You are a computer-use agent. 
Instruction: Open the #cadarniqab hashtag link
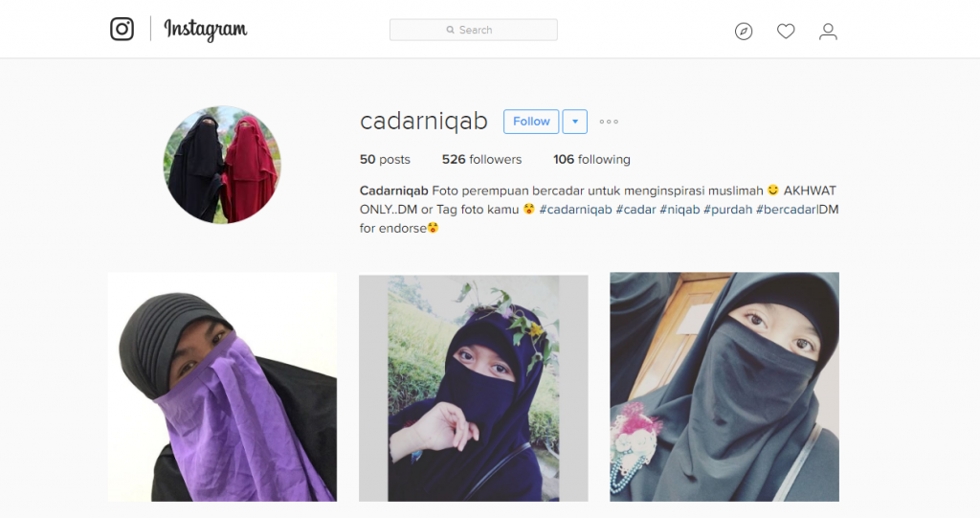tap(575, 210)
